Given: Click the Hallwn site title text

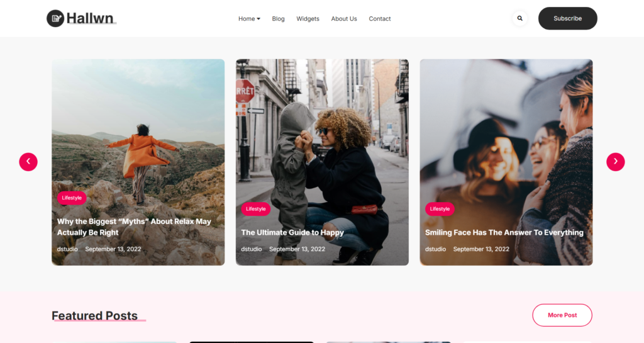Looking at the screenshot, I should click(x=90, y=18).
